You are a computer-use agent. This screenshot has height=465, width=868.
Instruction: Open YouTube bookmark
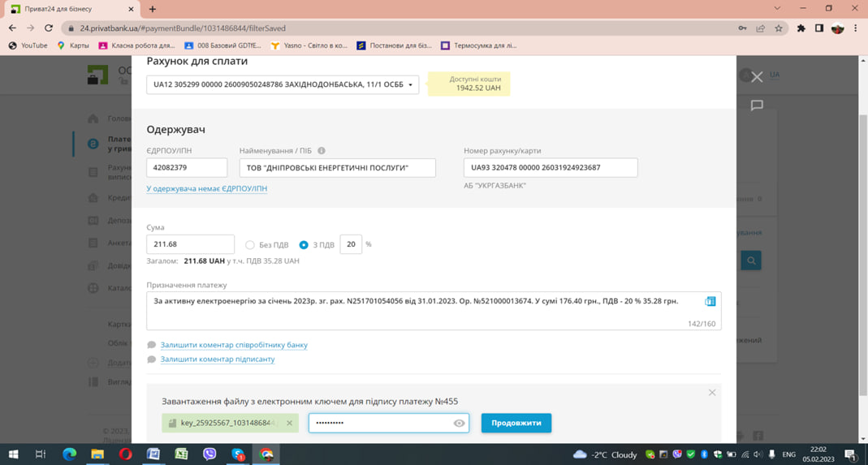[28, 45]
